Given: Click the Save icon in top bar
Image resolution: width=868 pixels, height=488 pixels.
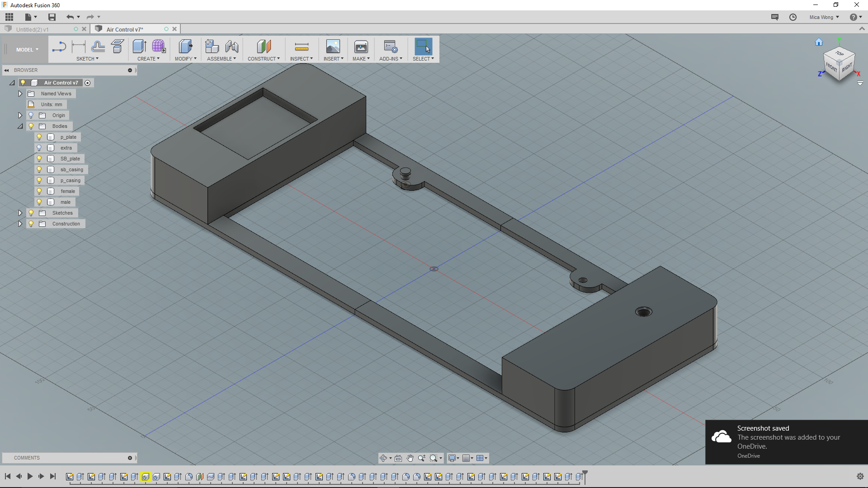Looking at the screenshot, I should tap(52, 17).
